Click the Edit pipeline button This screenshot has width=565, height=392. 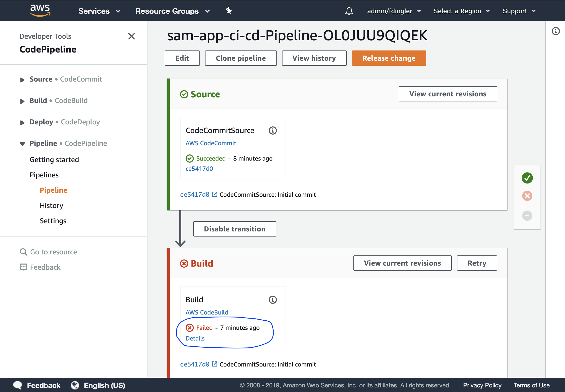(182, 58)
